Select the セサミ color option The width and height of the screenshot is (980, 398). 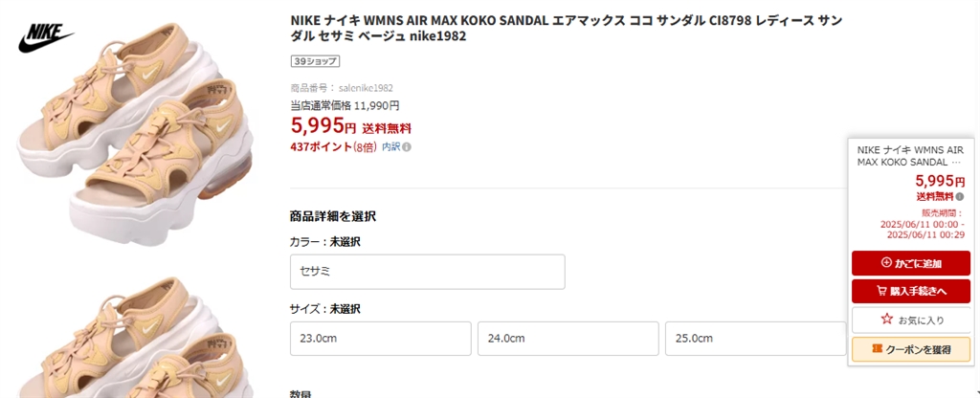(427, 272)
